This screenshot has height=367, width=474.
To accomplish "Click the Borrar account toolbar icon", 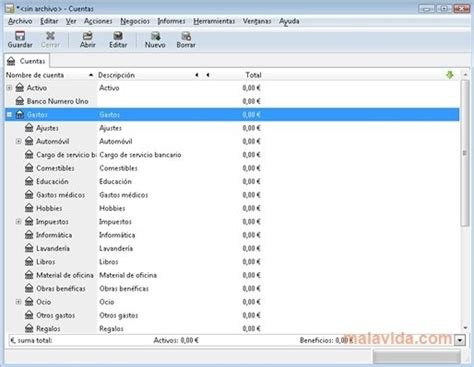I will (186, 36).
